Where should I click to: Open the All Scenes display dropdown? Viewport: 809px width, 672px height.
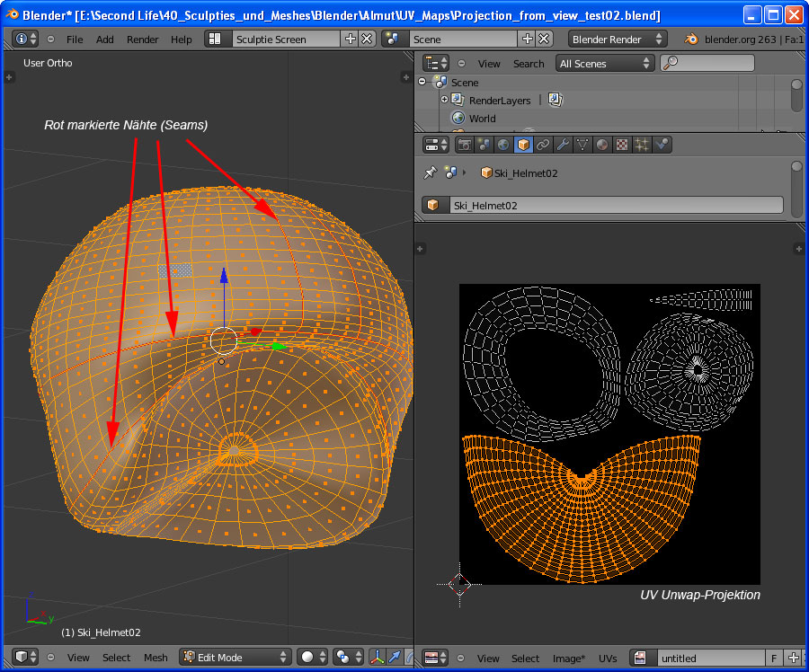point(605,64)
